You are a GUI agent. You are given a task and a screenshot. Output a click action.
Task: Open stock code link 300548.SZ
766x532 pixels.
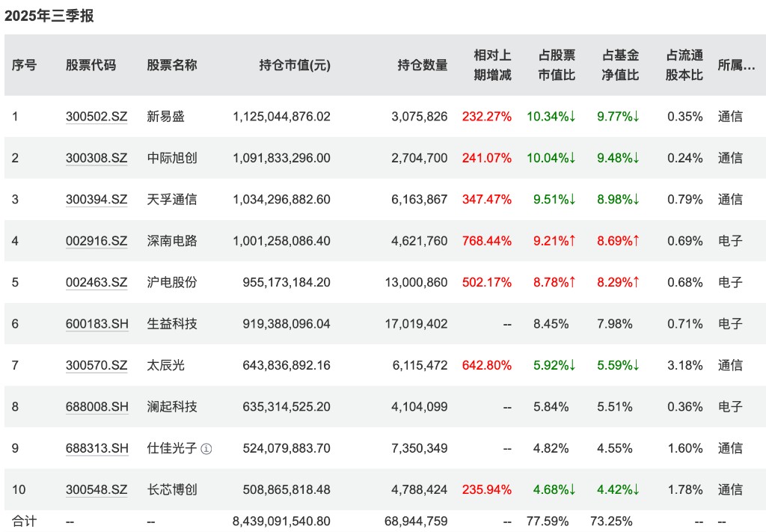tap(96, 490)
